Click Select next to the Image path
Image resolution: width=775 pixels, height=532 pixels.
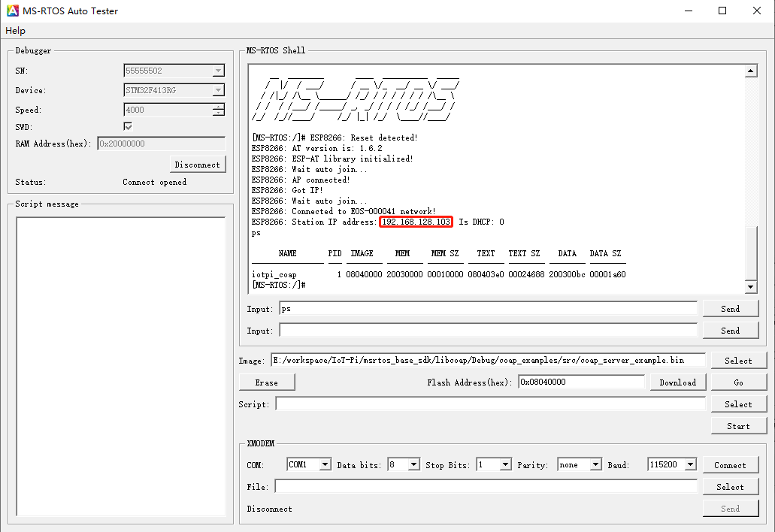pos(738,361)
